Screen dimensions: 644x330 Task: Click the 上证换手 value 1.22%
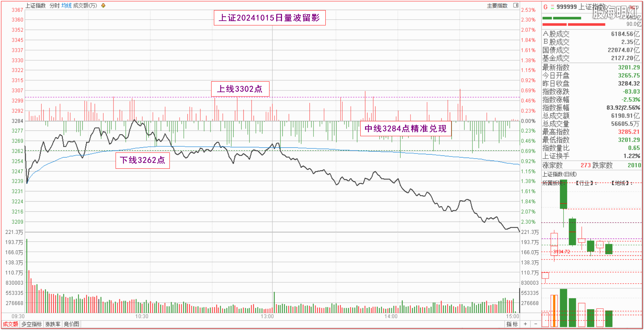tap(632, 156)
